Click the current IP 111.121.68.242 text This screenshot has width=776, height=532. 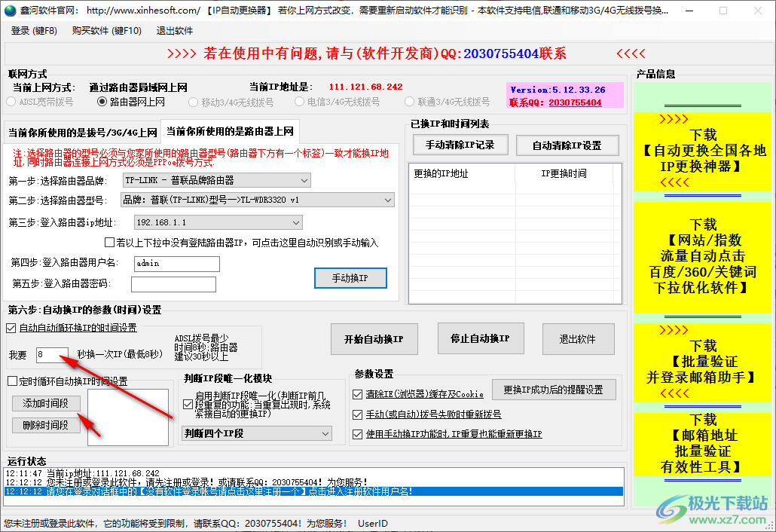[x=365, y=87]
